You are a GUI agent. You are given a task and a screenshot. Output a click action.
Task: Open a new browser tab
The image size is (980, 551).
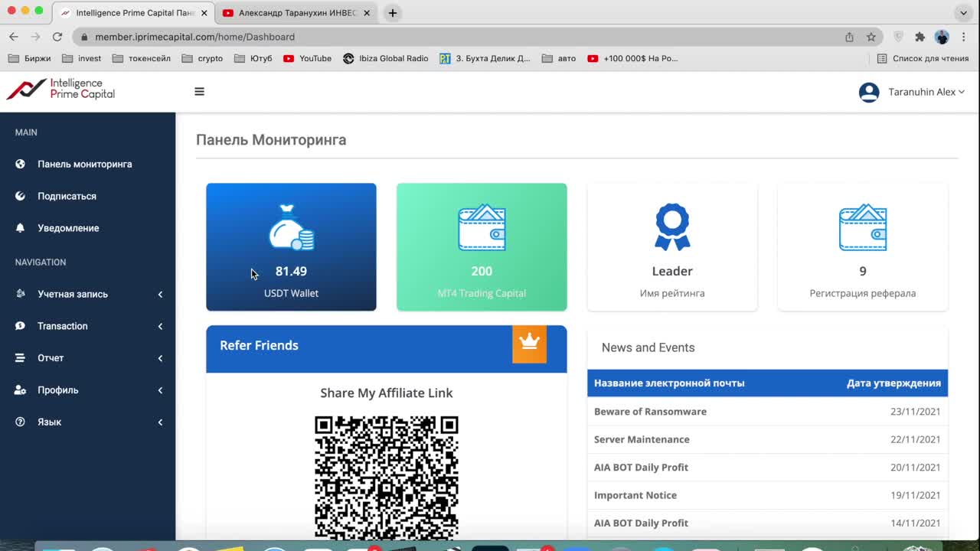[392, 13]
